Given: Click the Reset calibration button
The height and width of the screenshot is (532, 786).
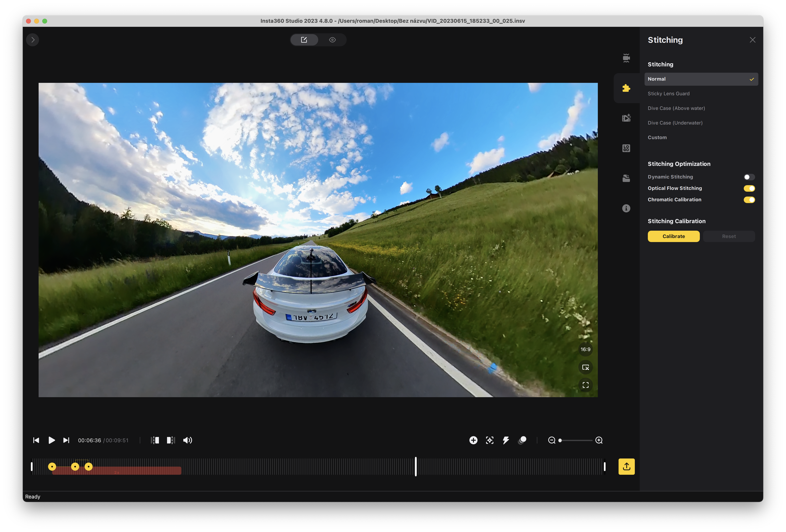Looking at the screenshot, I should pos(729,236).
